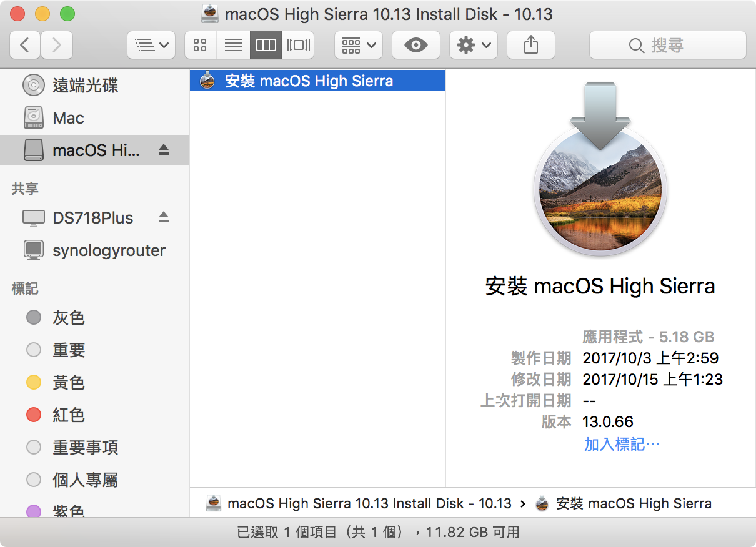Click the version value 13.0.66

pyautogui.click(x=608, y=421)
